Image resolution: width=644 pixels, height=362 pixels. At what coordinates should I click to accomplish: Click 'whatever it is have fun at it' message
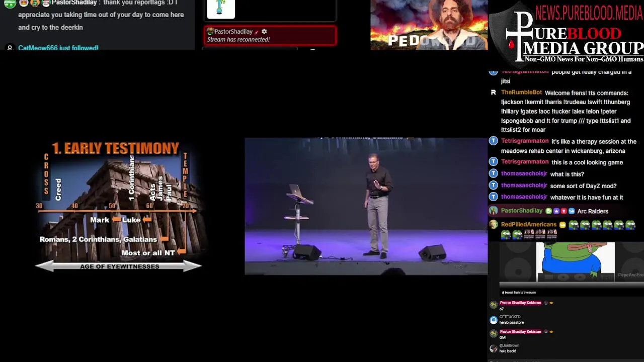point(587,198)
